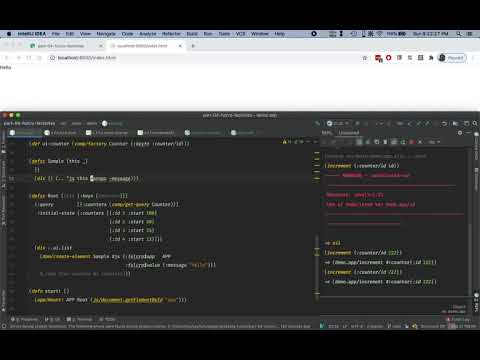480x360 pixels.
Task: Open the run configuration dropdown in IntelliJ
Action: tap(338, 123)
